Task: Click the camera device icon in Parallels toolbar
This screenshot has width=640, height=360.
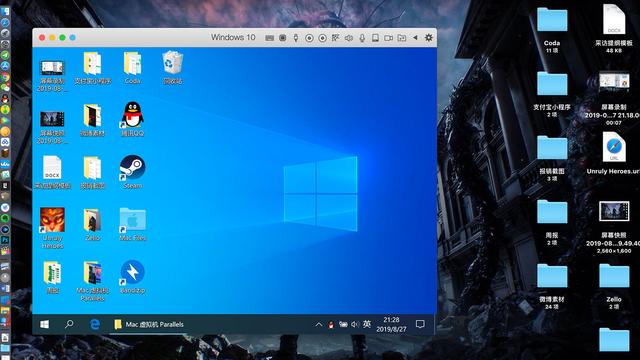Action: pos(389,38)
